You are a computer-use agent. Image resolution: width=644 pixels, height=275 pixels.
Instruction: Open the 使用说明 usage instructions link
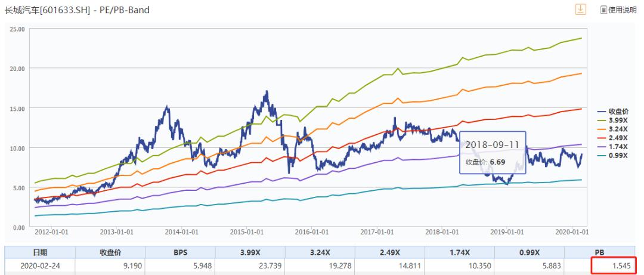click(x=622, y=10)
